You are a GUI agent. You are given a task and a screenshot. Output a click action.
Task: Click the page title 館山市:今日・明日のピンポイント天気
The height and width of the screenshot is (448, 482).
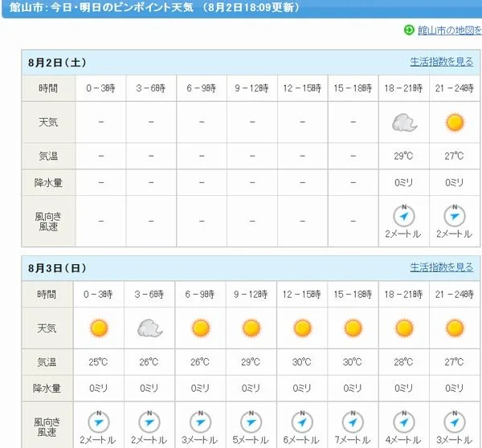coord(101,7)
